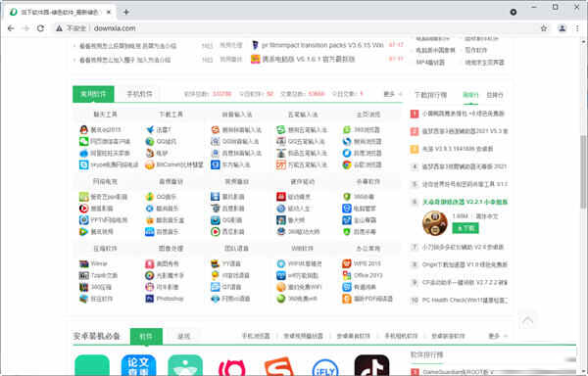Click the scroll-to-top arrow button
Viewport: 588px width, 376px height.
527,320
